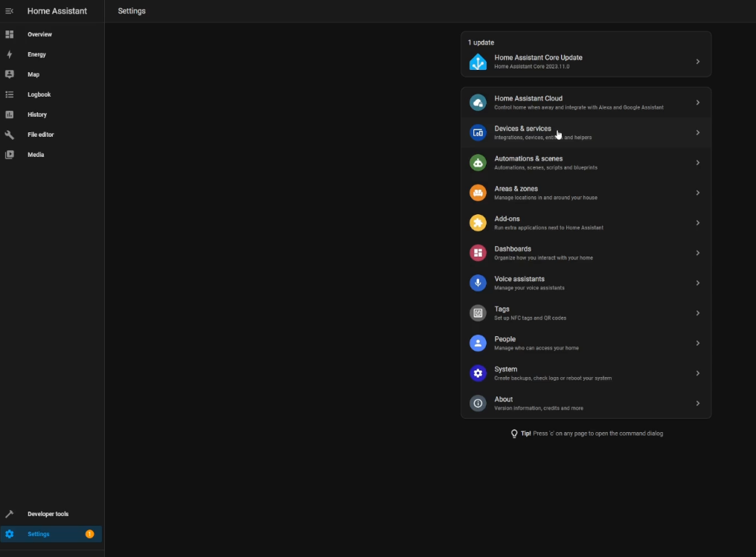Screen dimensions: 756x557
Task: Click the '1 update' heading text
Action: 481,42
